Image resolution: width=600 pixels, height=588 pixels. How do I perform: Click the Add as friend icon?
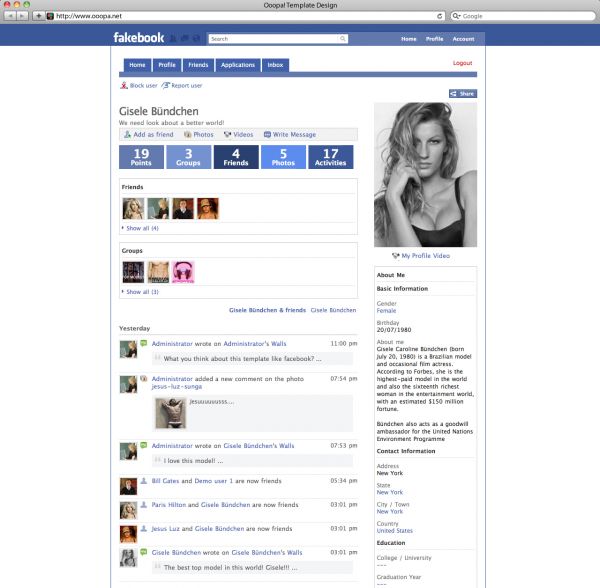[x=127, y=135]
